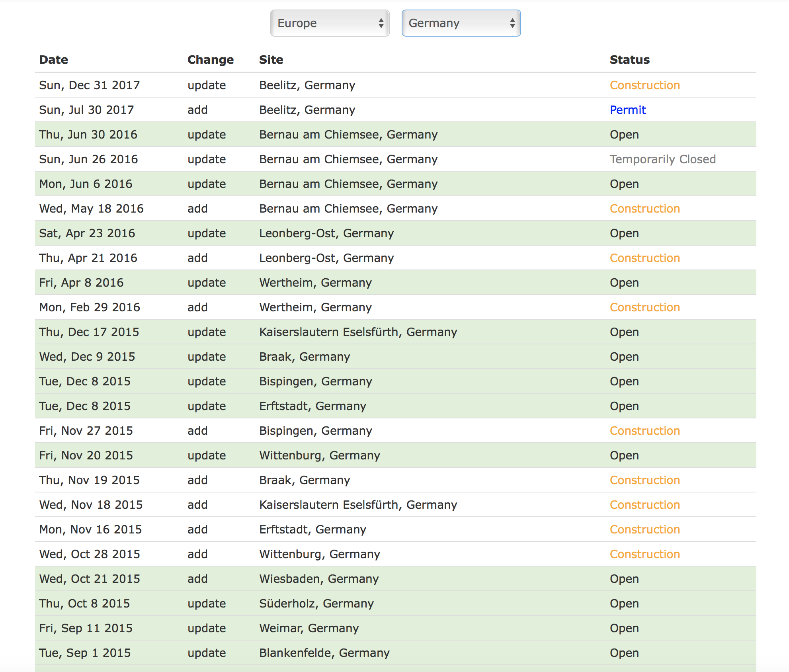Click Bernau am Chiemsee on Jun 30 row

[348, 135]
